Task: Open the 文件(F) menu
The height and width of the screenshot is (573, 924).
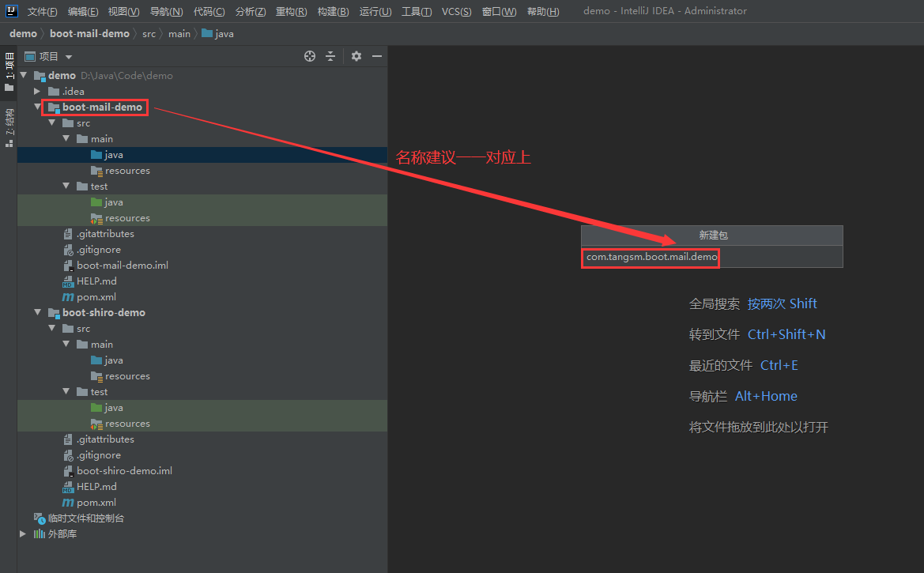Action: 42,11
